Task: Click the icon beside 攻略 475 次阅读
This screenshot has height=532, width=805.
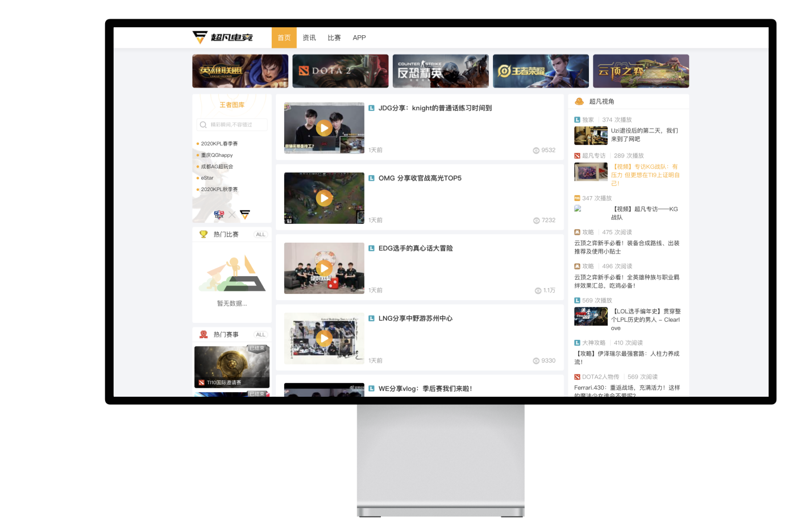Action: [x=577, y=232]
